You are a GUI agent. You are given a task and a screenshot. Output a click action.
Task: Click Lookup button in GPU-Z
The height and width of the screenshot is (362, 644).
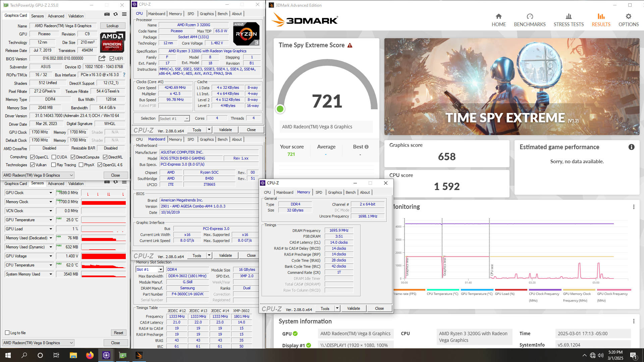112,26
